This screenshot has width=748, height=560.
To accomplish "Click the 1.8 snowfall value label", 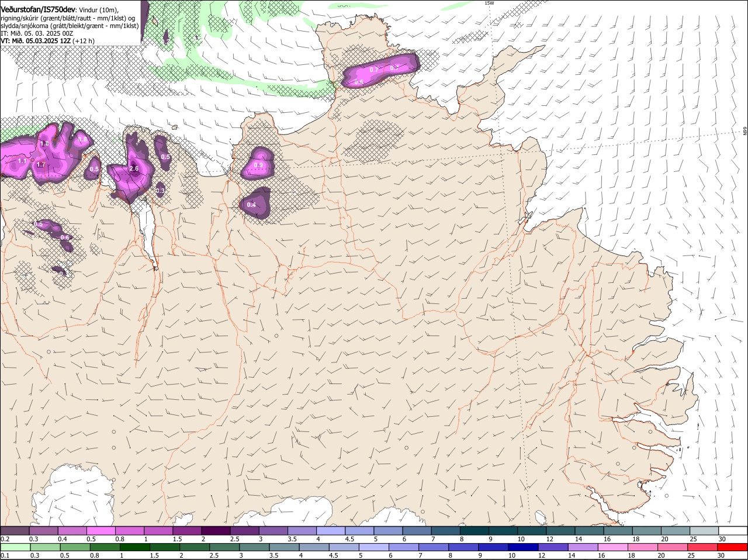I will pos(44,144).
